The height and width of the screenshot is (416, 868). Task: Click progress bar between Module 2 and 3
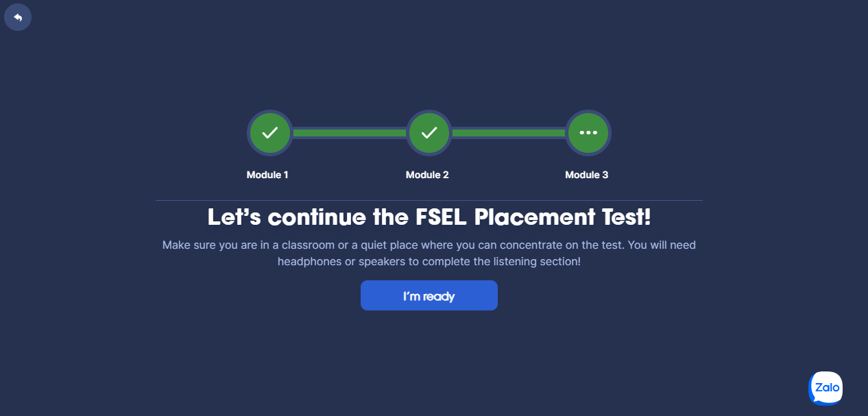[x=509, y=133]
